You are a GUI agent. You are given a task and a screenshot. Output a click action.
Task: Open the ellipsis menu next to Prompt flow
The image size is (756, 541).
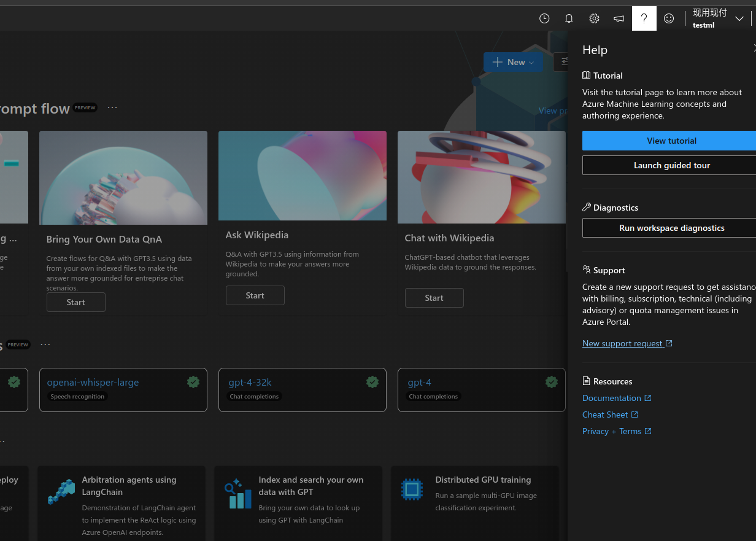112,107
